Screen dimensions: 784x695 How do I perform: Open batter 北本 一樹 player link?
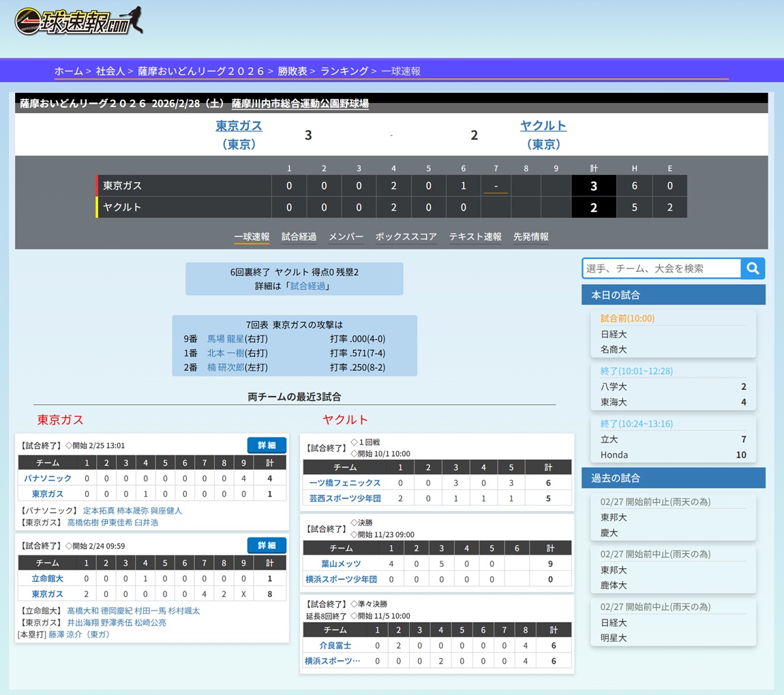[226, 353]
